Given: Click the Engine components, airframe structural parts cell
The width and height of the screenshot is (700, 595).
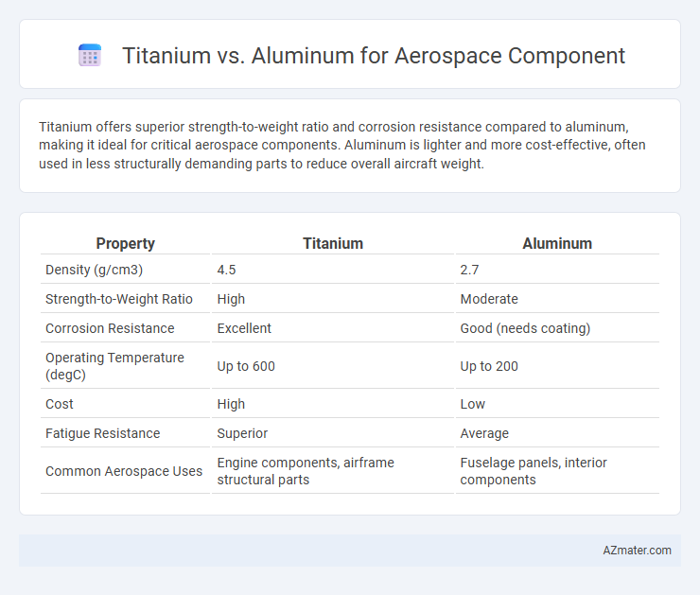Looking at the screenshot, I should (x=306, y=471).
